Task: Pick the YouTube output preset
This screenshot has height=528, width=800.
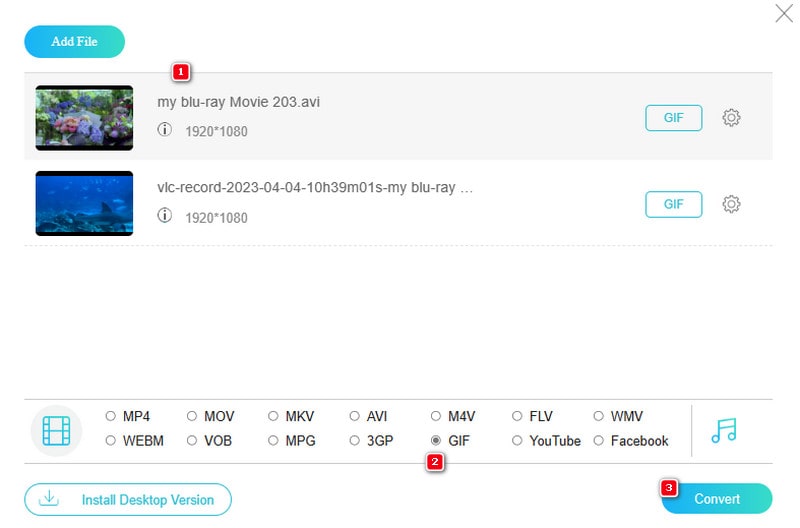Action: pos(518,441)
